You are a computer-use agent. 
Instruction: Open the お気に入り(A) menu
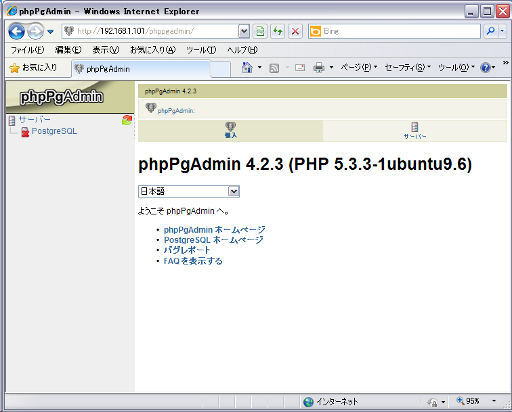[153, 50]
